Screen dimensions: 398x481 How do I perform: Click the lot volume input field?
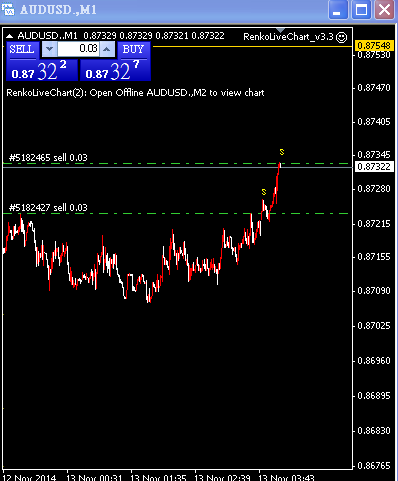click(78, 49)
